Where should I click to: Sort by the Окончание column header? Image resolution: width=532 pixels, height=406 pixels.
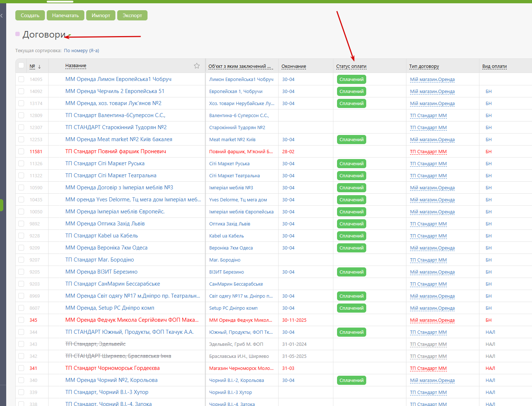tap(294, 66)
